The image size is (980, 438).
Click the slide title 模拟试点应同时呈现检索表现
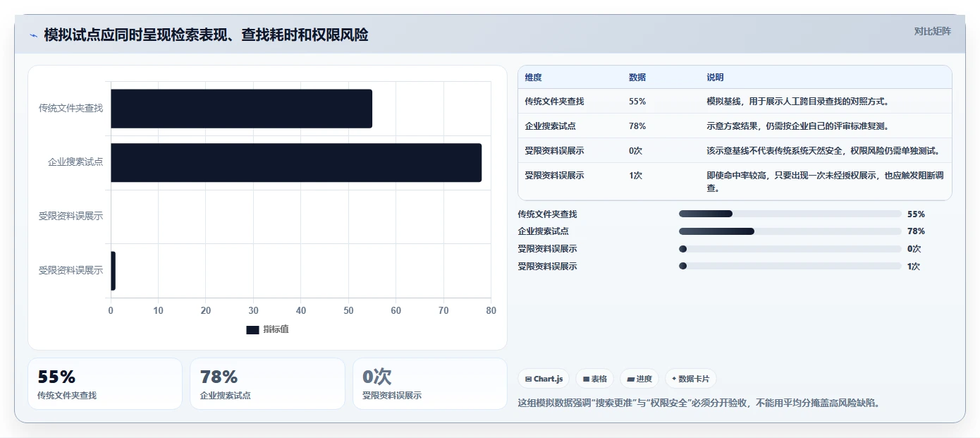(x=206, y=35)
